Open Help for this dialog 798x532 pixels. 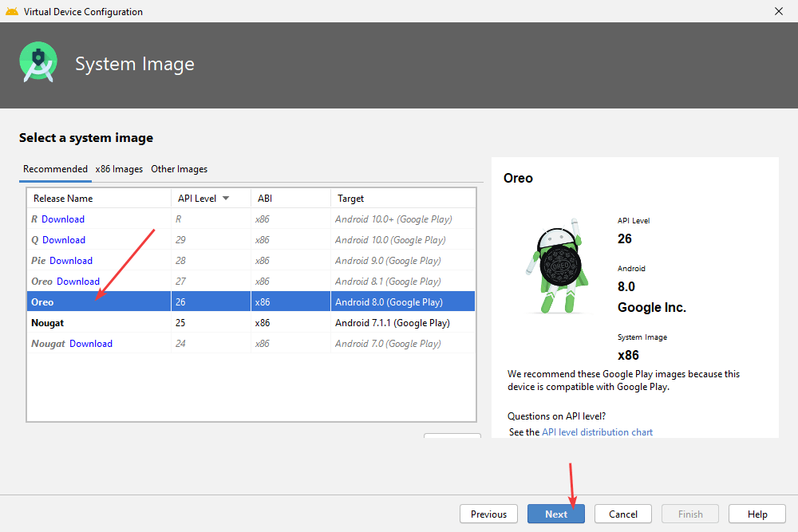click(757, 514)
